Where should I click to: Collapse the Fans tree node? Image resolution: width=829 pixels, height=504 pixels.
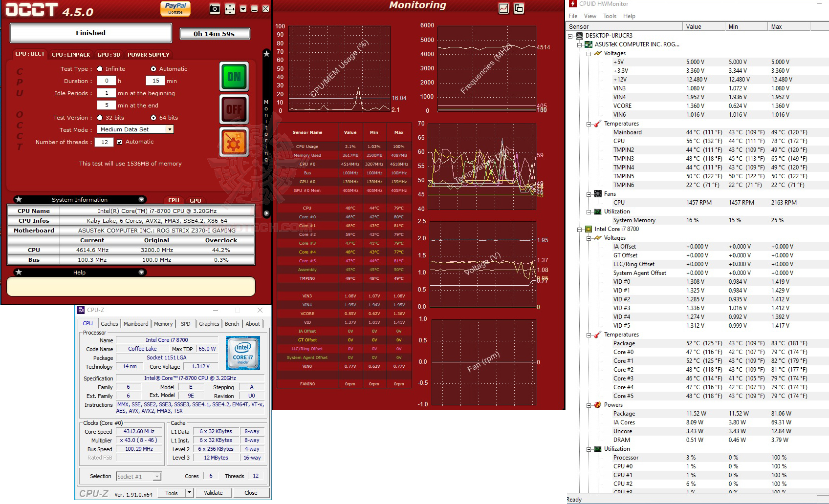tap(589, 194)
